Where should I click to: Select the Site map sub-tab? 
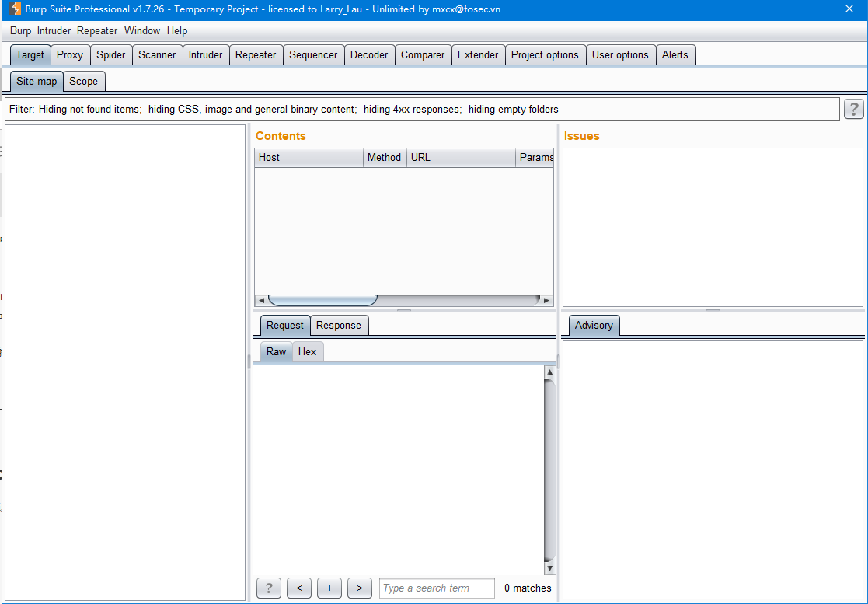[x=37, y=82]
